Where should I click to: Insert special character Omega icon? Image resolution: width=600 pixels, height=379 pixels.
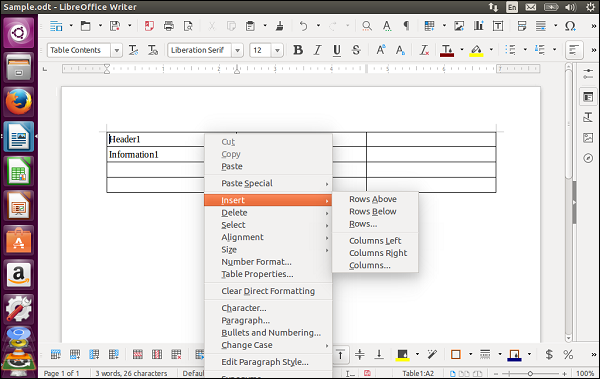[570, 26]
